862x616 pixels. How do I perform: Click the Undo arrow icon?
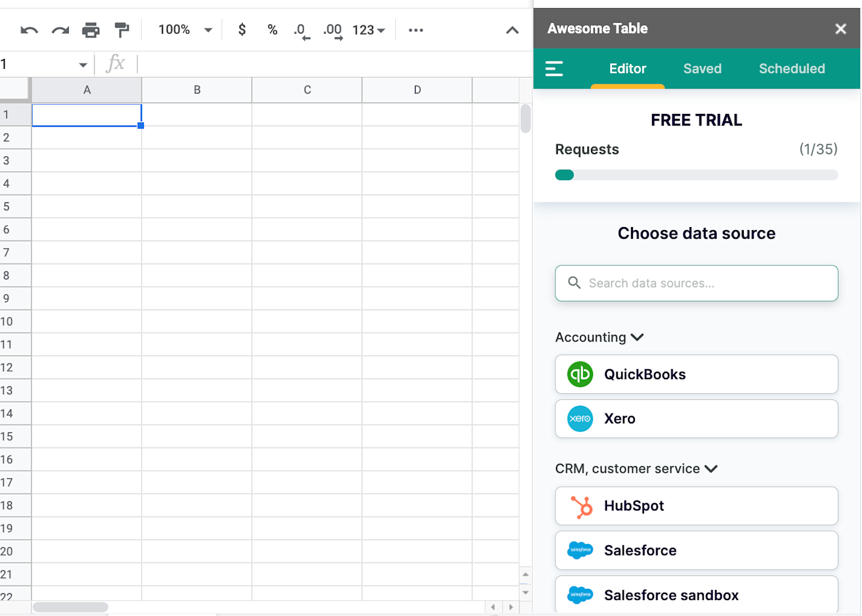[x=29, y=30]
